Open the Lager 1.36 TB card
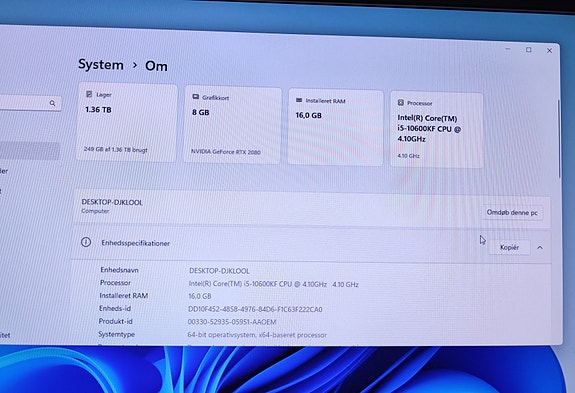 127,122
